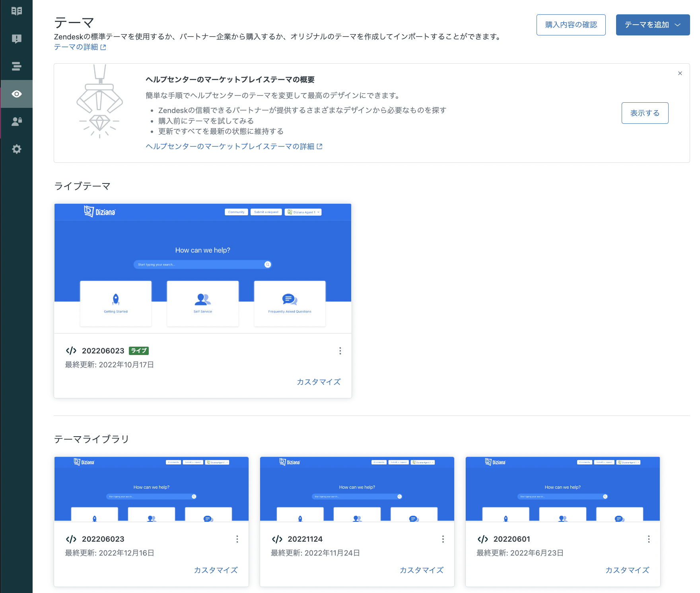The height and width of the screenshot is (593, 700).
Task: Open the knowledge base section in the sidebar
Action: (x=16, y=11)
